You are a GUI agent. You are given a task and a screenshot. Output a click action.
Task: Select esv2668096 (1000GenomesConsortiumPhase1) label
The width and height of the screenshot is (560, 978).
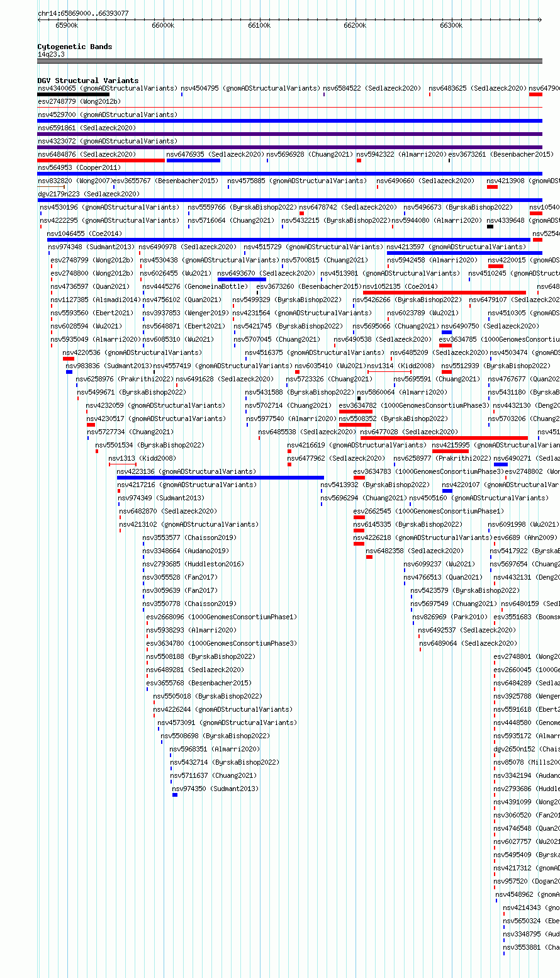(221, 617)
